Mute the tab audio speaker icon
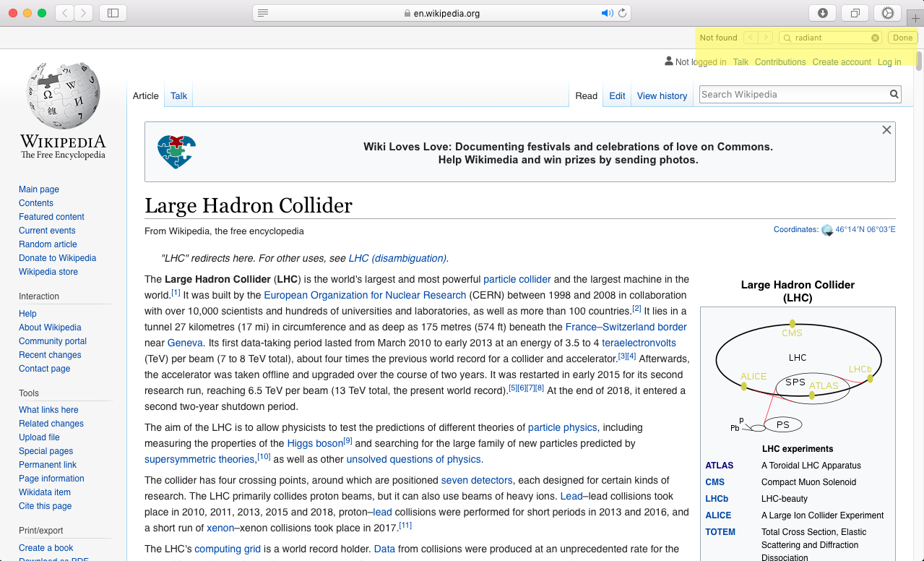 [607, 13]
